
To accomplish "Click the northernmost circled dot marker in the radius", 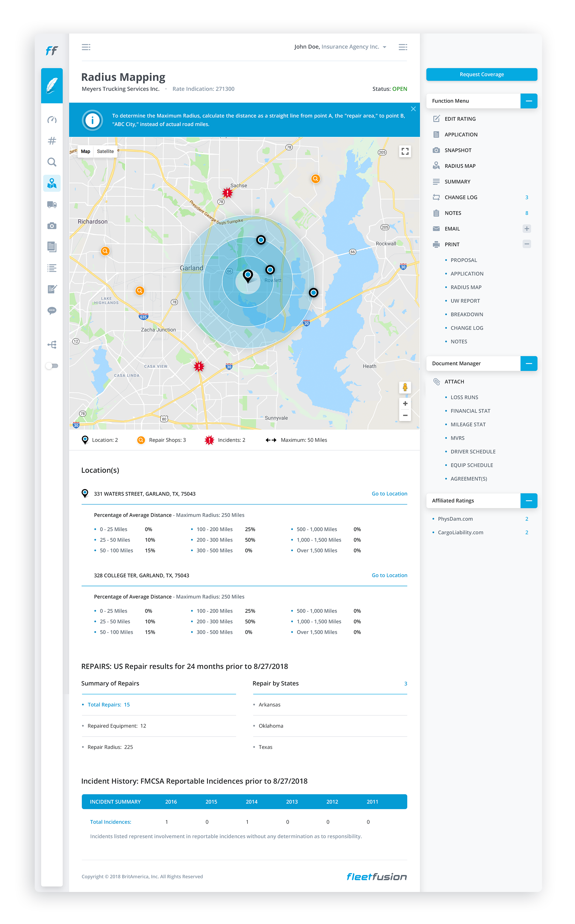I will (261, 240).
